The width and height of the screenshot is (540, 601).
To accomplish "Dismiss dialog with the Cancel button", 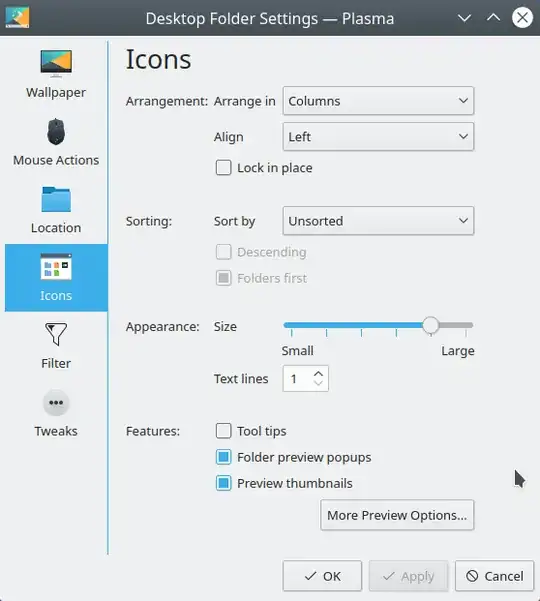I will tap(494, 576).
